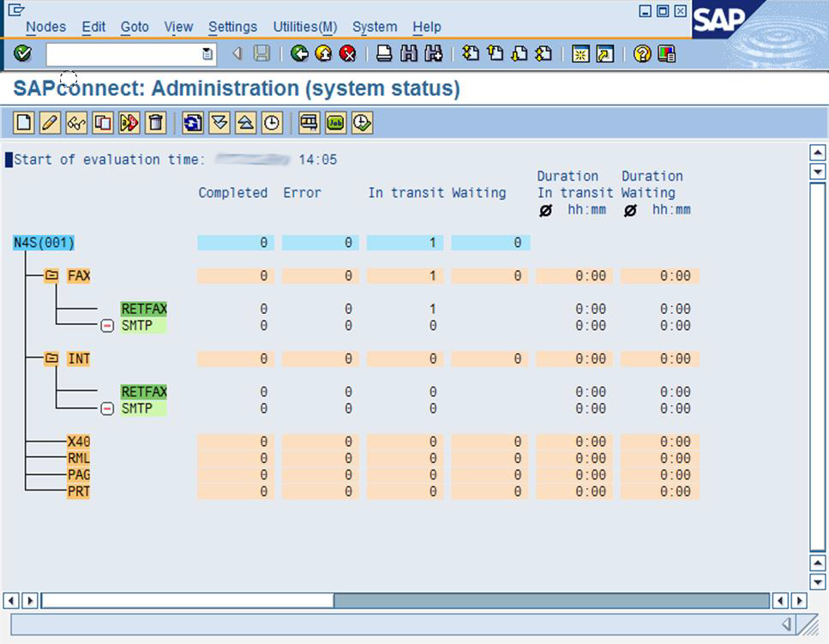Click the Cancel (red X) icon
Viewport: 829px width, 644px height.
pos(346,53)
